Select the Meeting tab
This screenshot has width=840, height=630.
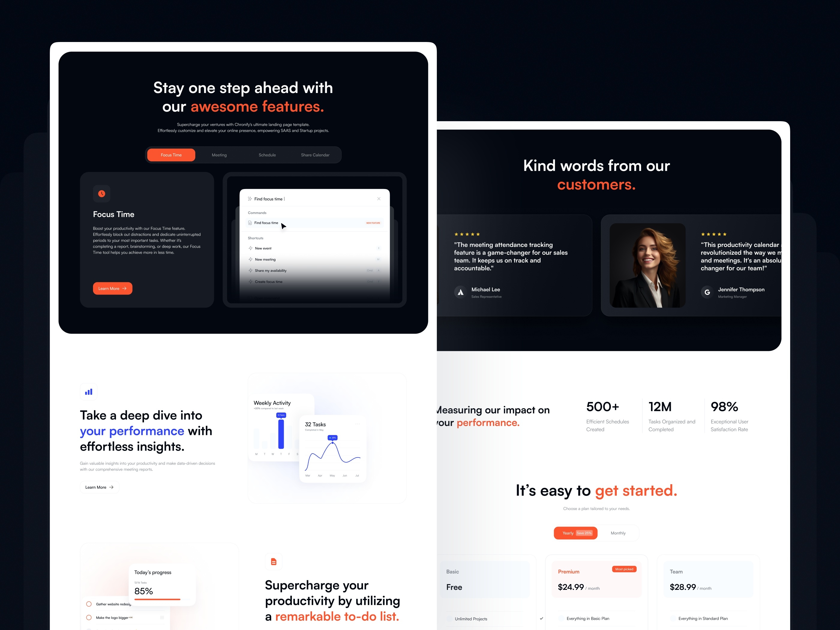(218, 155)
